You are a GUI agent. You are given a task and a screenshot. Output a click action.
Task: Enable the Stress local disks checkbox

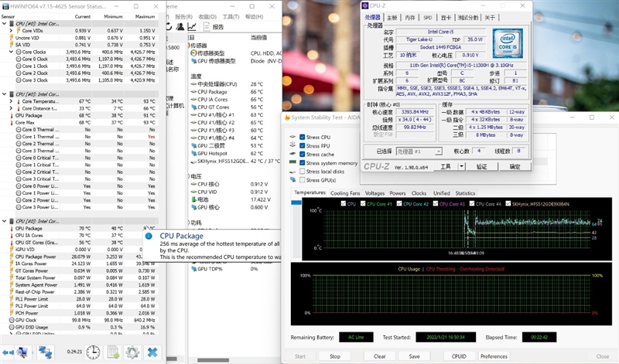point(302,172)
